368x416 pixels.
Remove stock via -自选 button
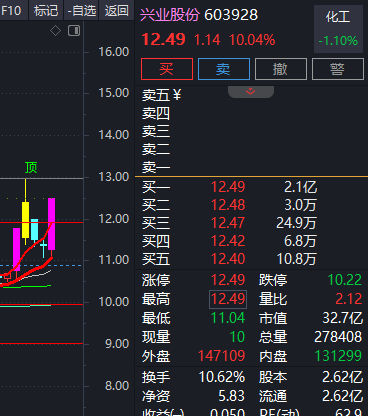tap(82, 11)
